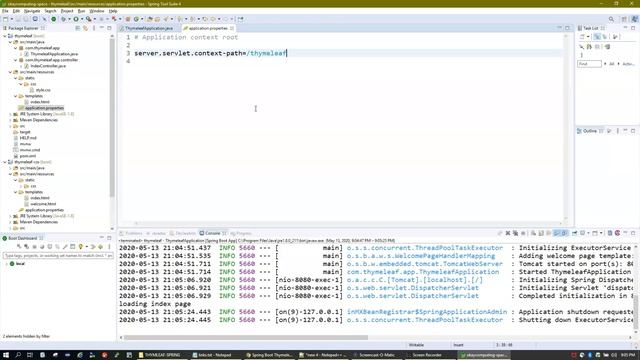Open the Edit menu

(16, 11)
